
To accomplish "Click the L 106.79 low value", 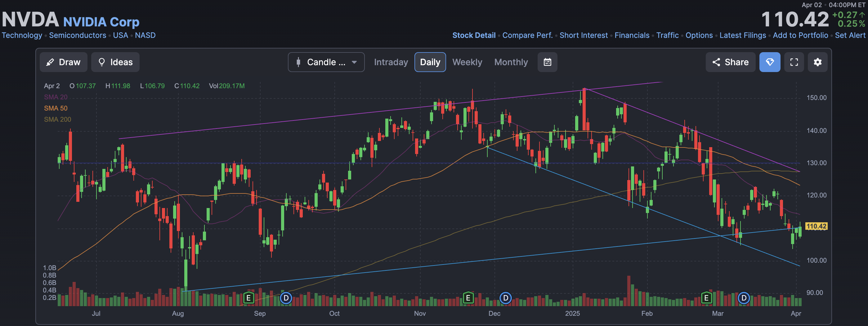I will coord(152,86).
